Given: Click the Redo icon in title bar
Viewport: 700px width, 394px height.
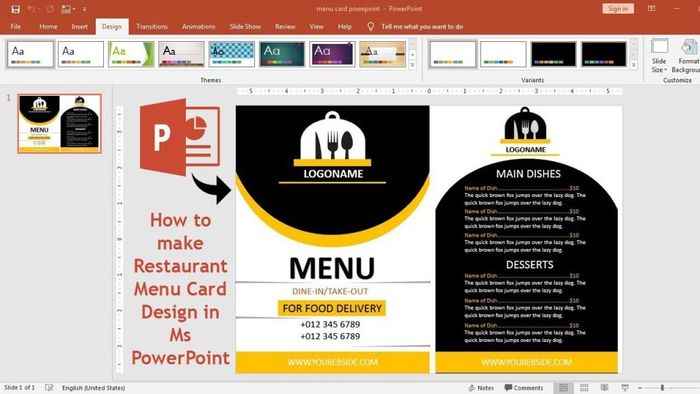Looking at the screenshot, I should 50,9.
